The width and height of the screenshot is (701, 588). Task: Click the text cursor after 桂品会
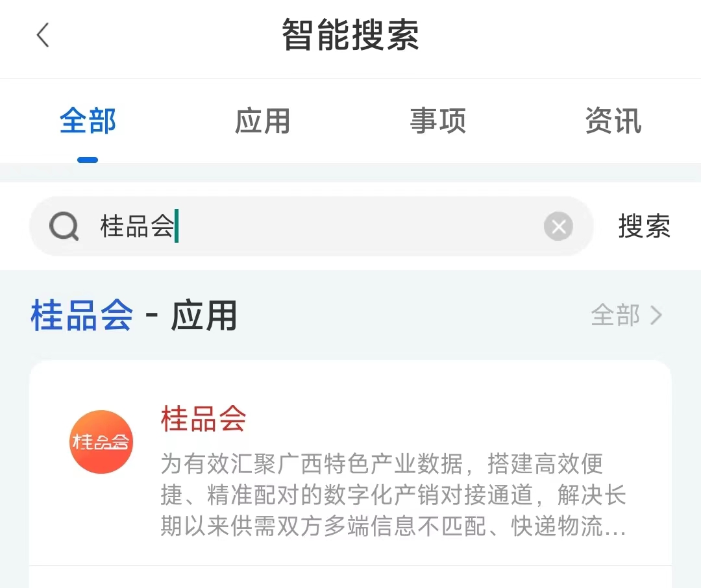[x=177, y=227]
